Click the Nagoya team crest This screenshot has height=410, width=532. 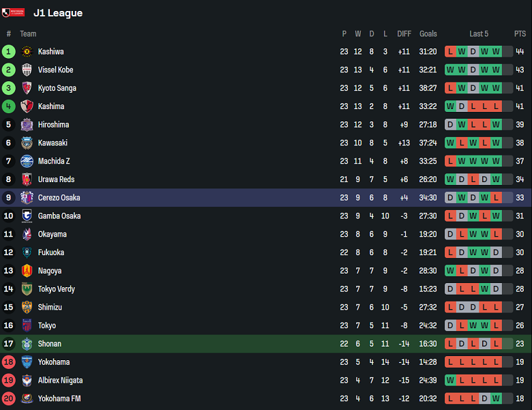pos(27,271)
